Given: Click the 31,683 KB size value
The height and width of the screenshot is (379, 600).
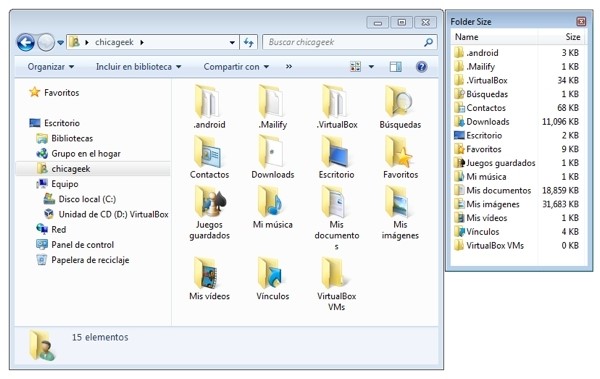Looking at the screenshot, I should click(x=561, y=204).
